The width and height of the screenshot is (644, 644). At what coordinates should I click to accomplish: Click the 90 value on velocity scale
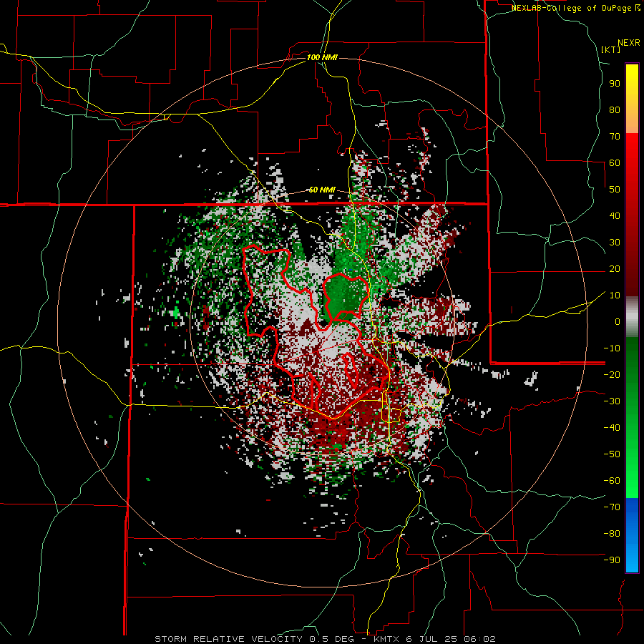(x=615, y=84)
